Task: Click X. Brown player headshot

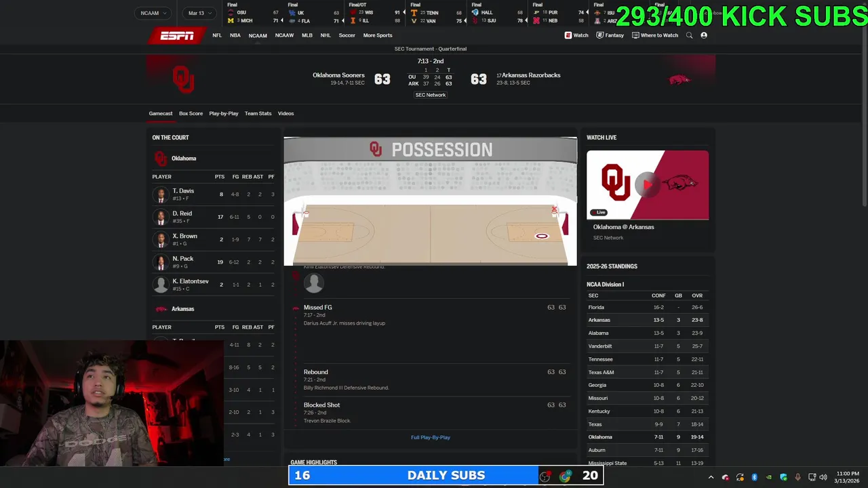Action: click(161, 239)
